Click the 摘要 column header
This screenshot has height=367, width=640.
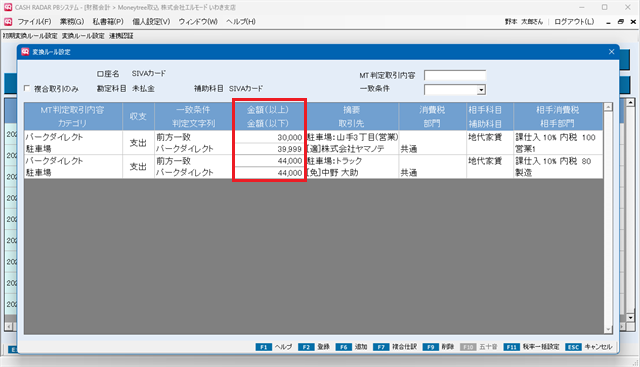coord(351,110)
